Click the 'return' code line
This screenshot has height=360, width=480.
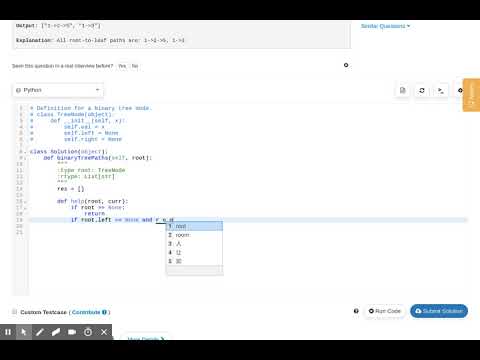coord(95,214)
